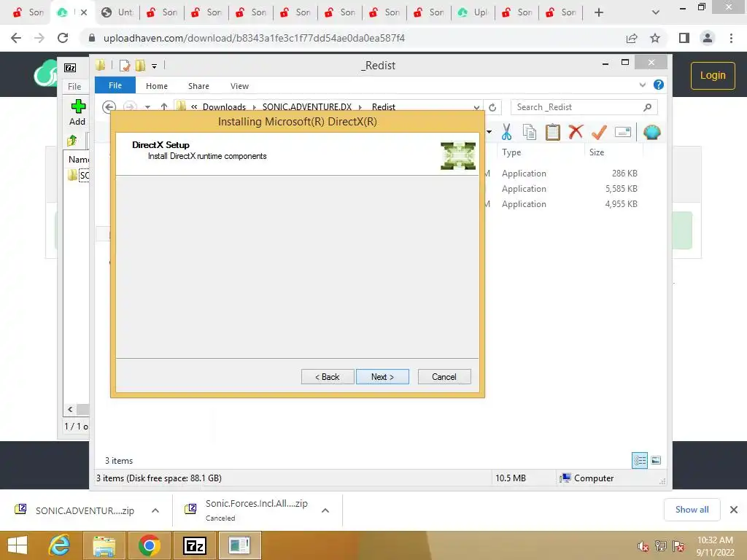
Task: Click the browser address bar URL
Action: (254, 38)
